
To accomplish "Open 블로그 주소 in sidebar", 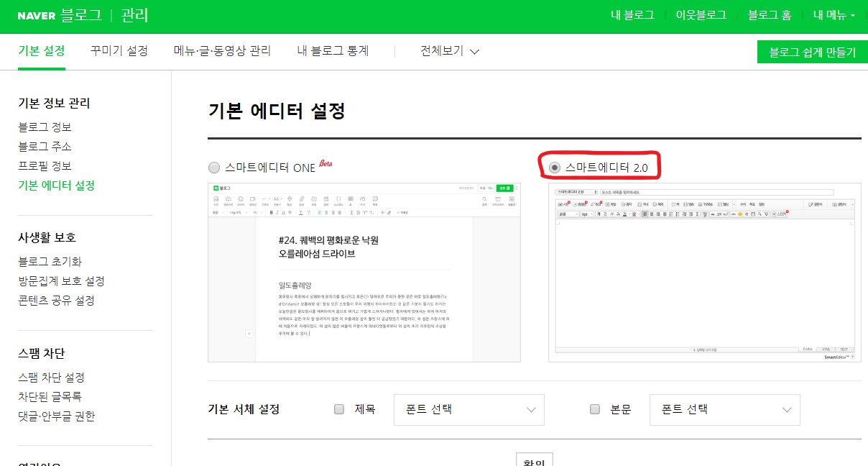I will click(x=45, y=146).
